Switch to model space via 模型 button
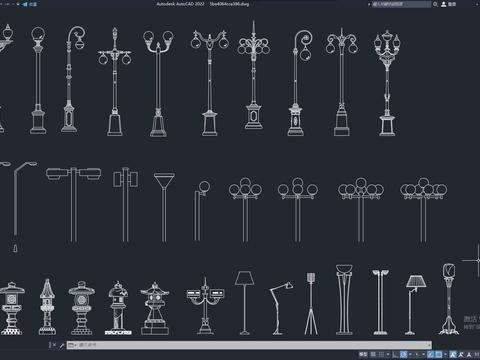This screenshot has height=360, width=480. (363, 354)
